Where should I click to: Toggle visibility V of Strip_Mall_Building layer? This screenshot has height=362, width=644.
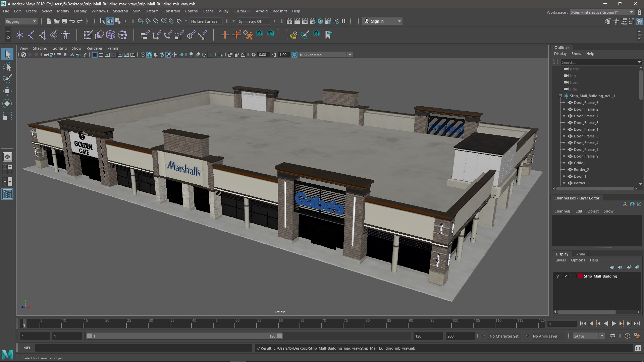[x=557, y=276]
